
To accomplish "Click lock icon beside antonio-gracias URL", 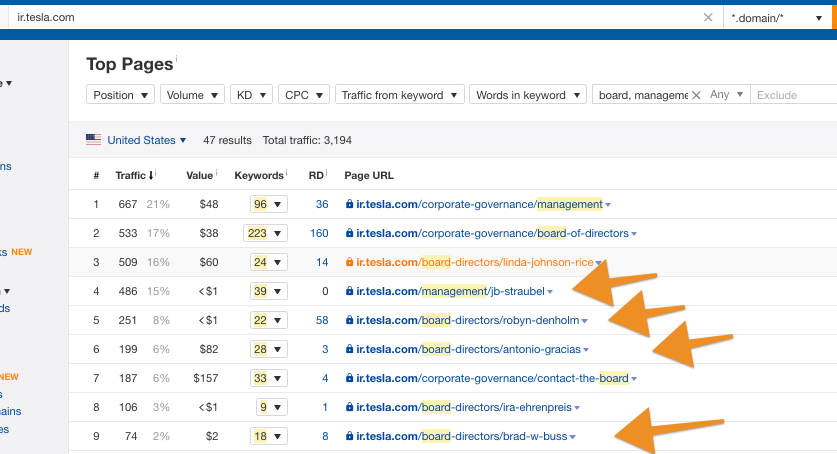I will coord(349,349).
